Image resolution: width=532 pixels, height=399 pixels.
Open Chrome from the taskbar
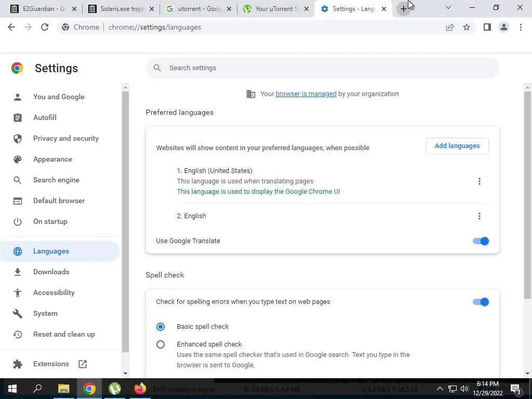click(x=89, y=389)
